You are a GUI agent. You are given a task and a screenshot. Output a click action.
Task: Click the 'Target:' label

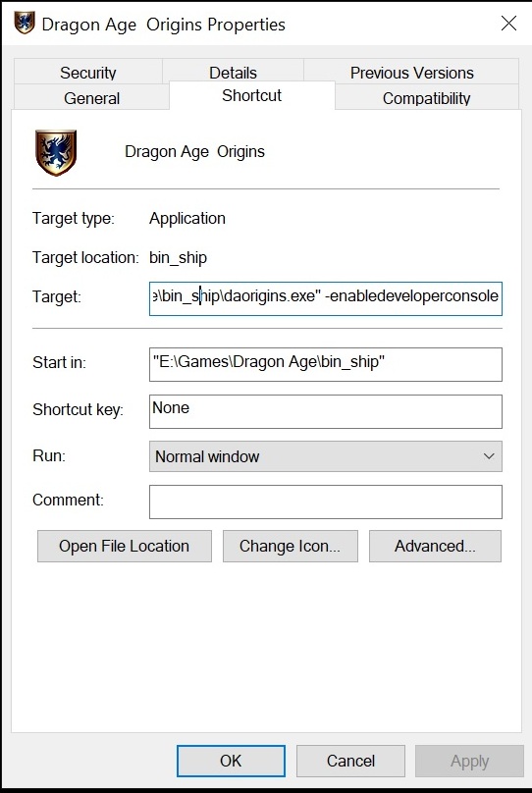(56, 296)
